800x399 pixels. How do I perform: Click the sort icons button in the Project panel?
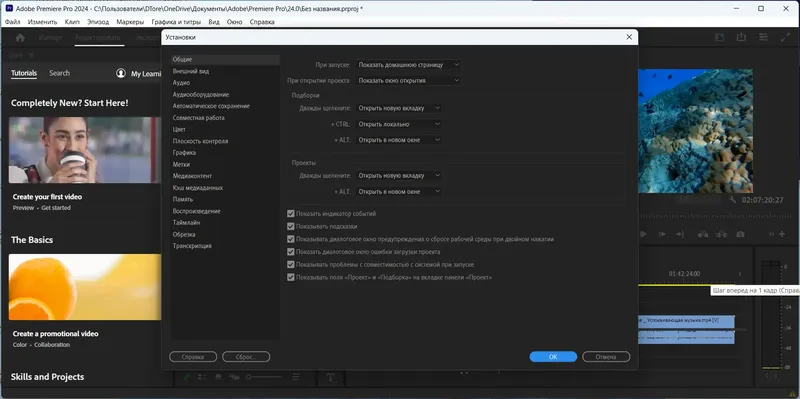[x=296, y=377]
